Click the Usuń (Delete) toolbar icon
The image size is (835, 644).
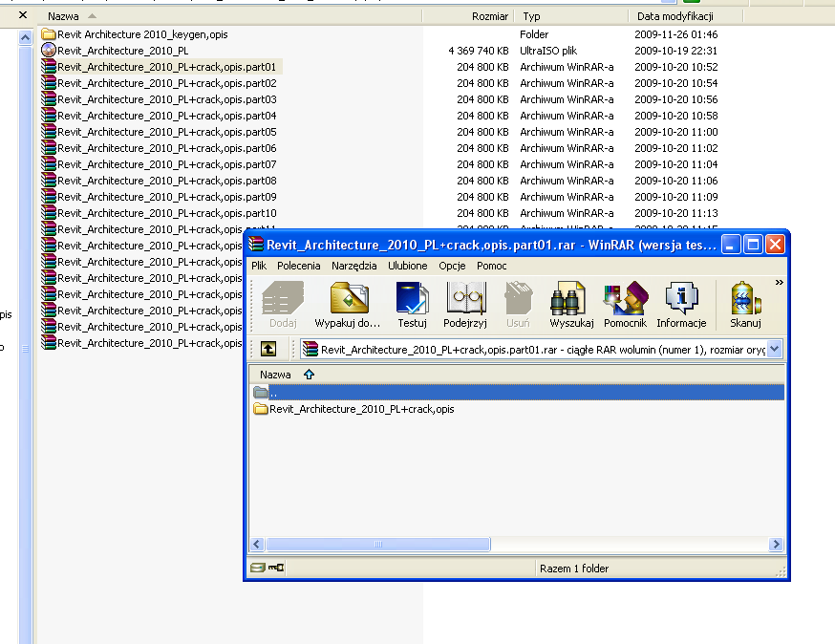tap(518, 297)
